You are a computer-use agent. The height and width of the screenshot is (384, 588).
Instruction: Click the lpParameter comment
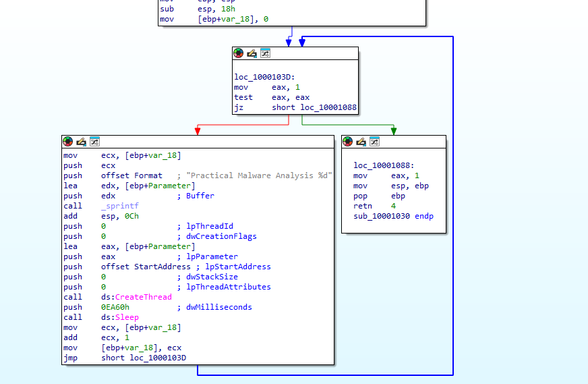(212, 256)
